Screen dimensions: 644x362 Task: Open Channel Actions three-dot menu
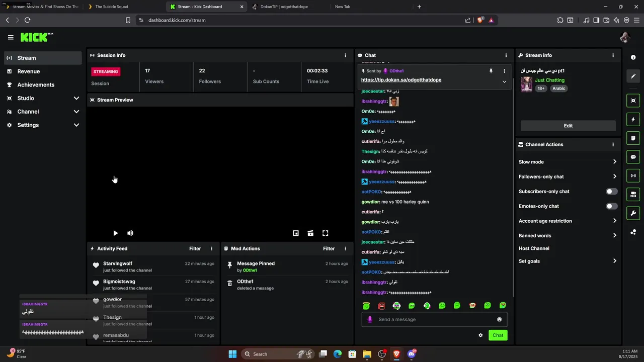(613, 144)
